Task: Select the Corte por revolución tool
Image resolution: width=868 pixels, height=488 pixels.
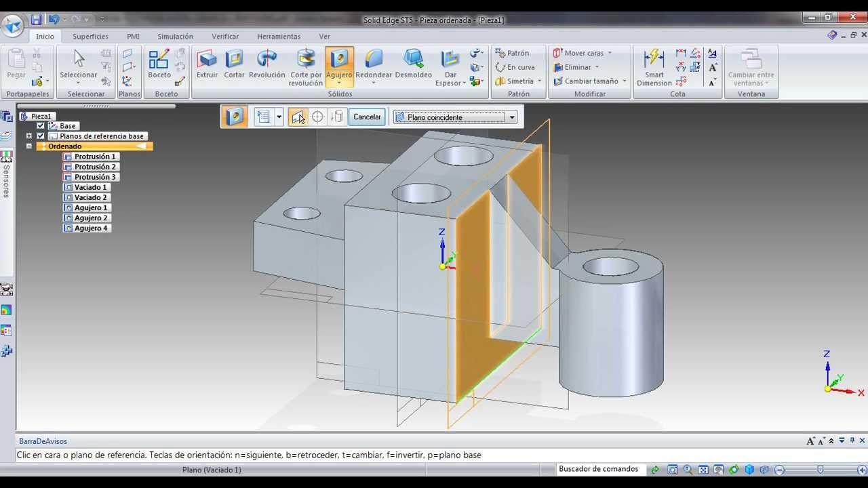Action: click(x=306, y=68)
